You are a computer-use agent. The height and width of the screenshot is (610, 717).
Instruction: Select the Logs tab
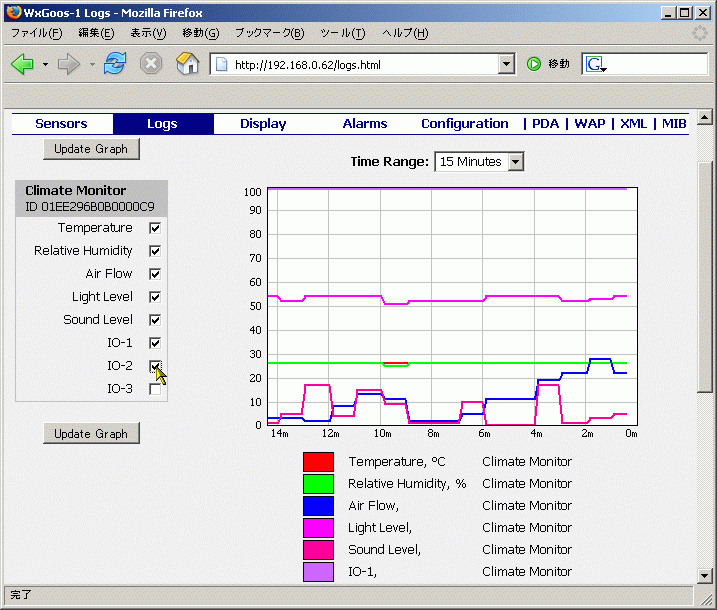[163, 123]
